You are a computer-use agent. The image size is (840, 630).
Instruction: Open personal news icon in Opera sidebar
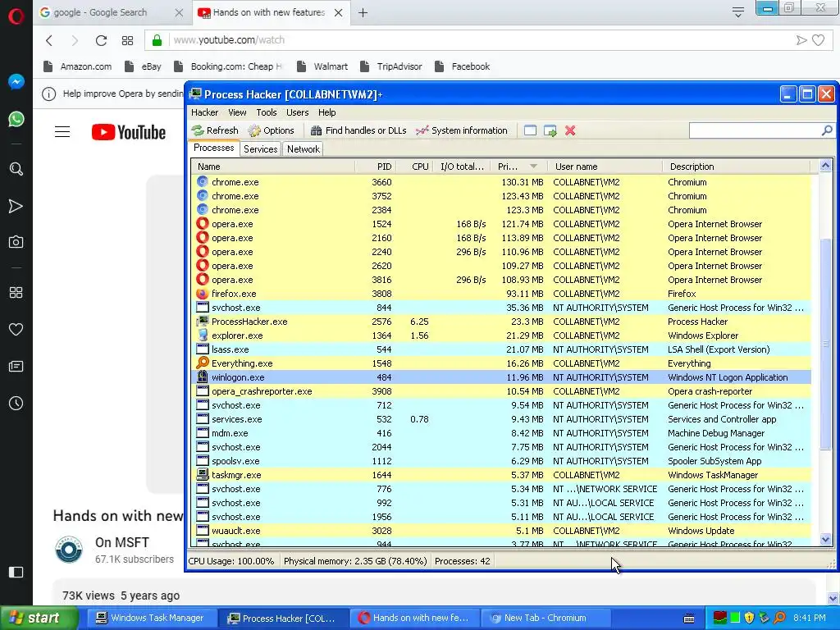coord(16,367)
